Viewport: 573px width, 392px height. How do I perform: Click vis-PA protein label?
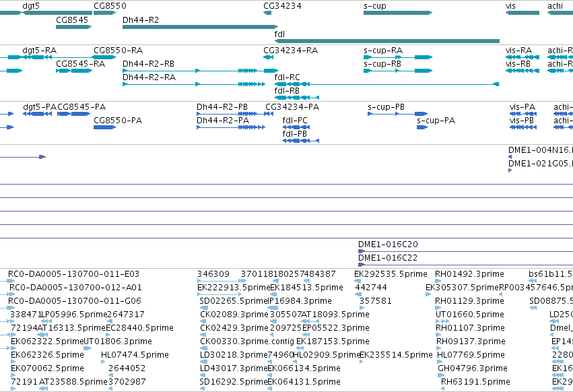[x=523, y=107]
